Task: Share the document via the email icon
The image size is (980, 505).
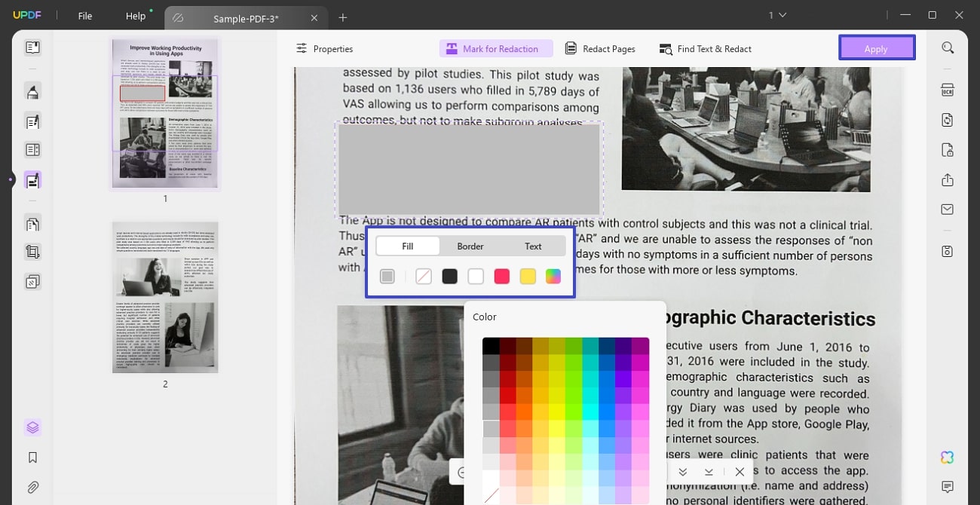Action: point(947,209)
